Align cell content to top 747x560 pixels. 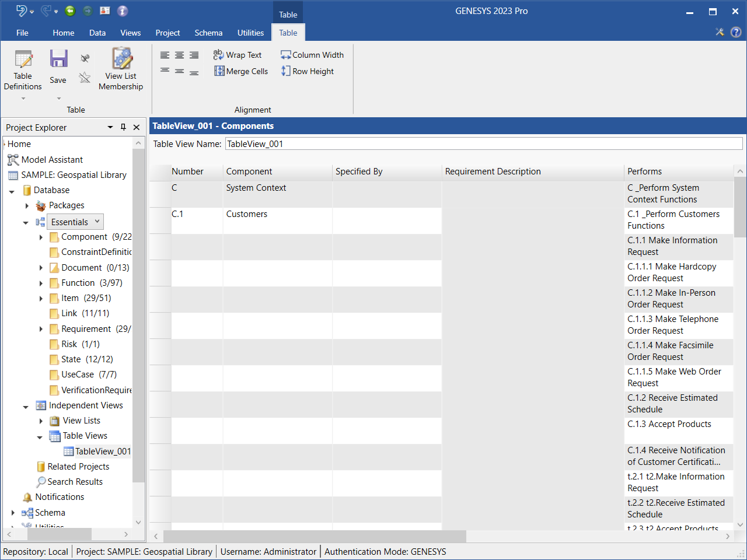(x=165, y=71)
